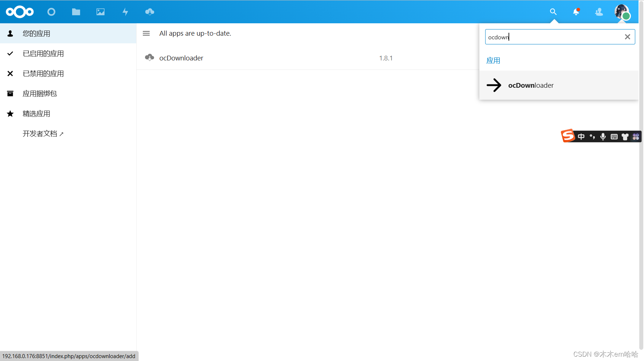Open the Activity lightning bolt icon

click(x=125, y=12)
